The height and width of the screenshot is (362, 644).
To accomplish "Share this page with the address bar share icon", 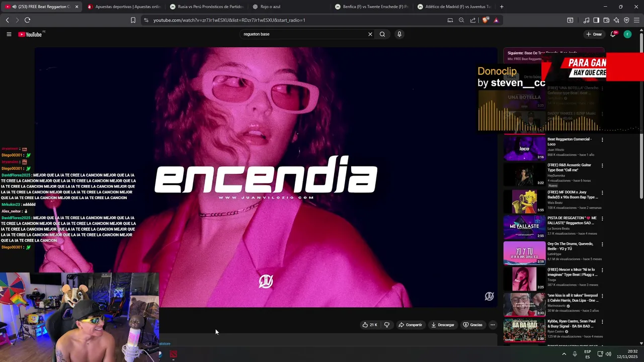I will tap(473, 20).
